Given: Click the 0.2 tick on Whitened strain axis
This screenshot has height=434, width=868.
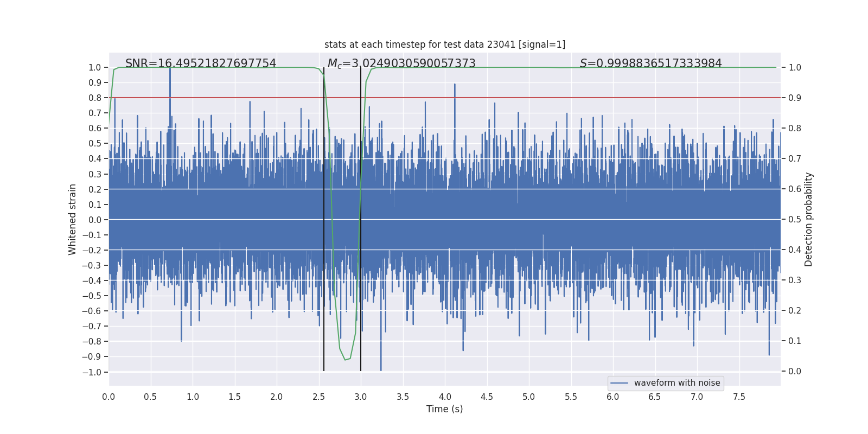Looking at the screenshot, I should tap(95, 189).
